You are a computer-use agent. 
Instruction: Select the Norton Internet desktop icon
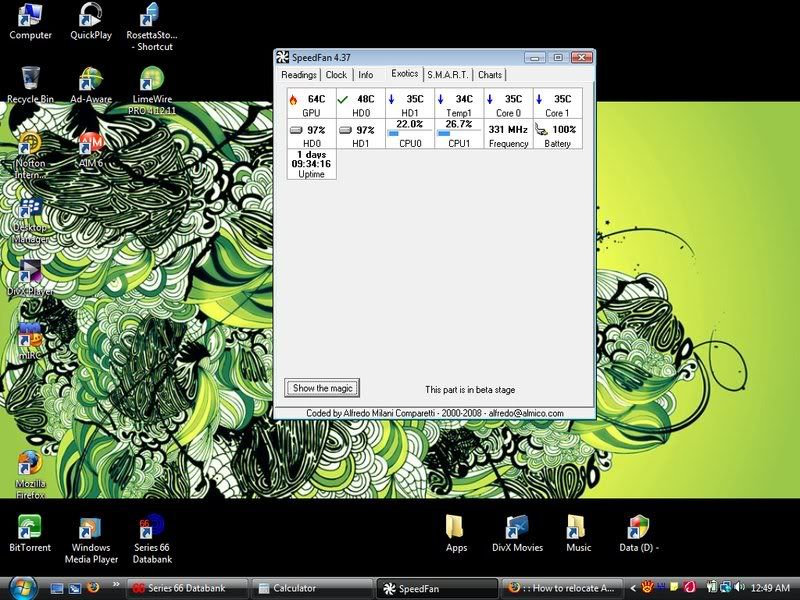(30, 155)
